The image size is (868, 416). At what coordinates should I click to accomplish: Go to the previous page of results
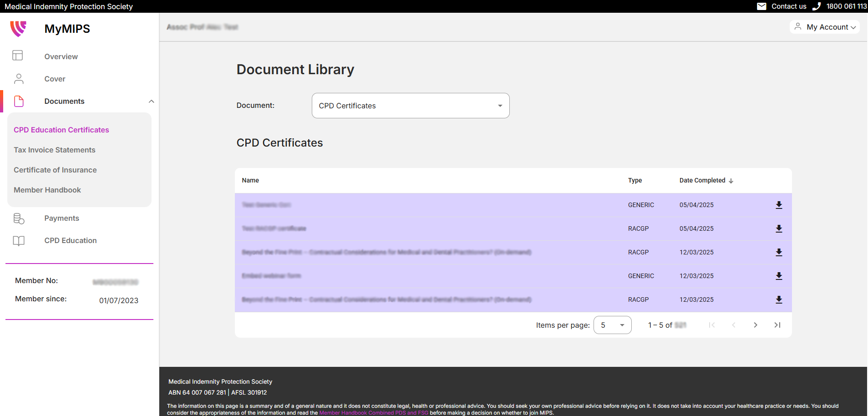(734, 325)
